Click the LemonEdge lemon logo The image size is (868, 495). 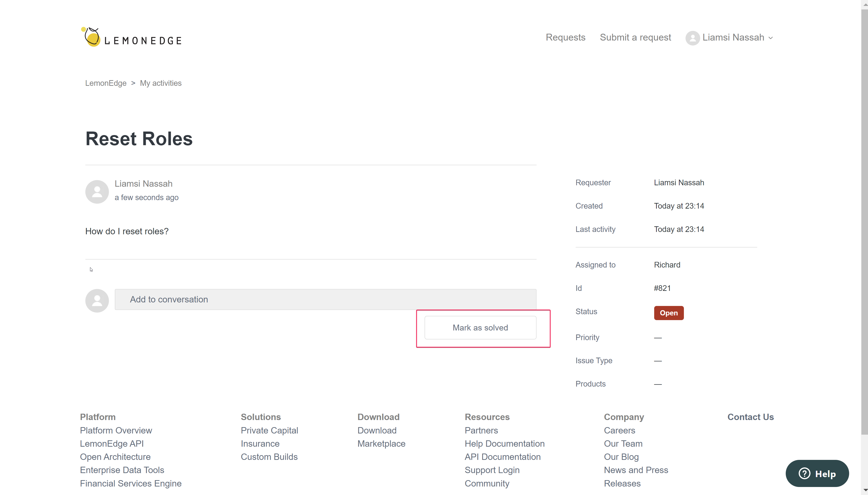131,37
